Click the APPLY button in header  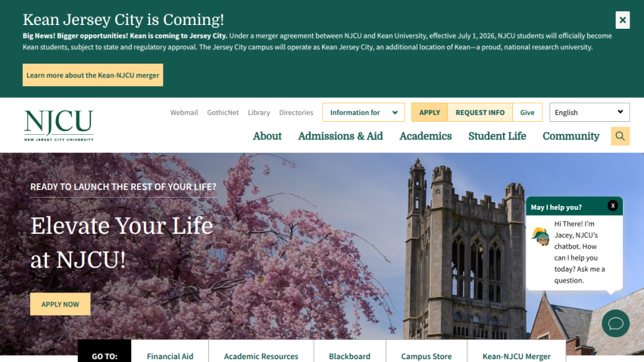[430, 112]
